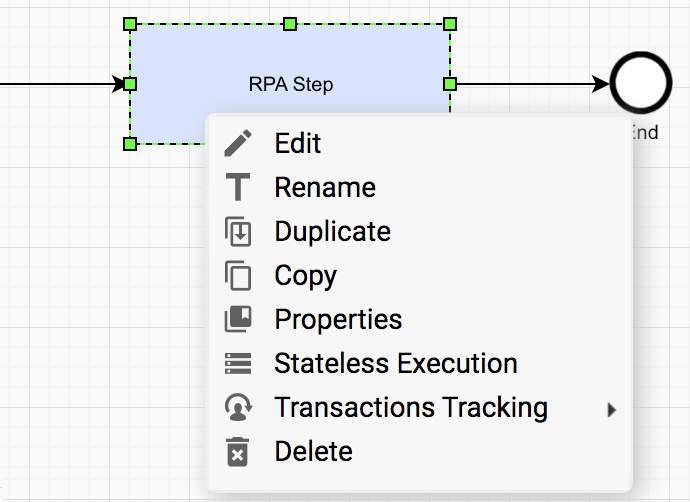This screenshot has height=502, width=690.
Task: Click the Copy pages icon
Action: [x=238, y=275]
